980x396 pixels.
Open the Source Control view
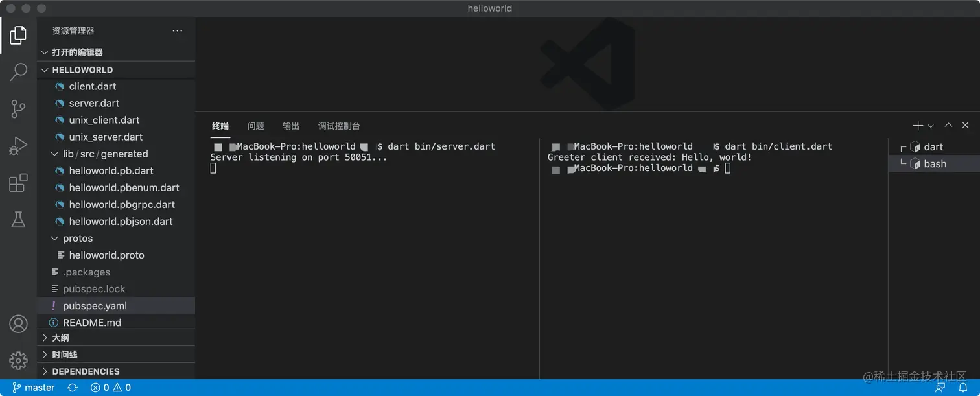tap(18, 109)
